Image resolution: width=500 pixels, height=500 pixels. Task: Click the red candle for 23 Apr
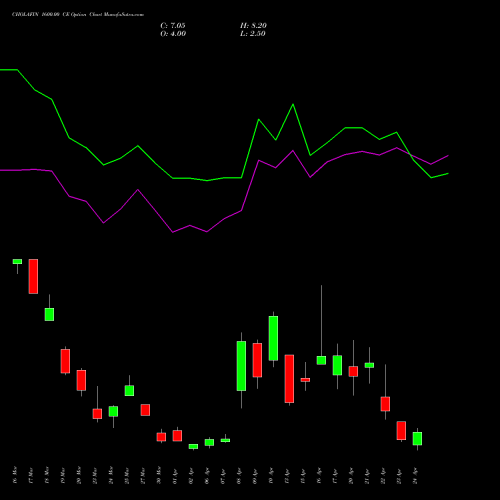tap(401, 430)
